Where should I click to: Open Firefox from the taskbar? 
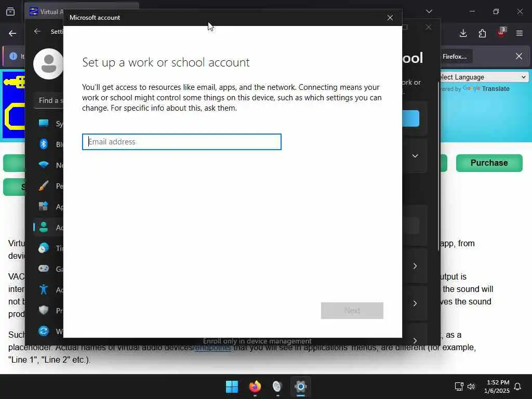[255, 387]
